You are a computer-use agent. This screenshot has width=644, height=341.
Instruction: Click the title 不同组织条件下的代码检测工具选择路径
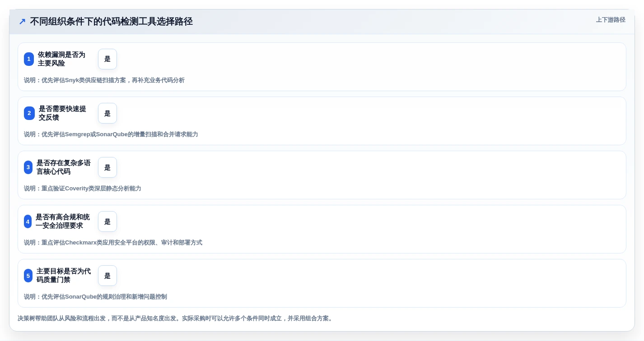(x=111, y=21)
